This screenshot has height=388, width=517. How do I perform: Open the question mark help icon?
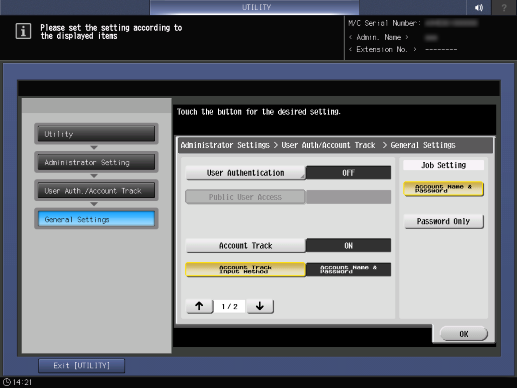point(504,7)
